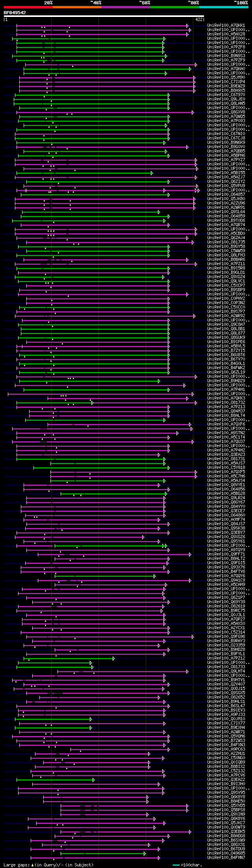Click the UniRef100_A0MF74 entry
This screenshot has width=252, height=868.
(226, 520)
